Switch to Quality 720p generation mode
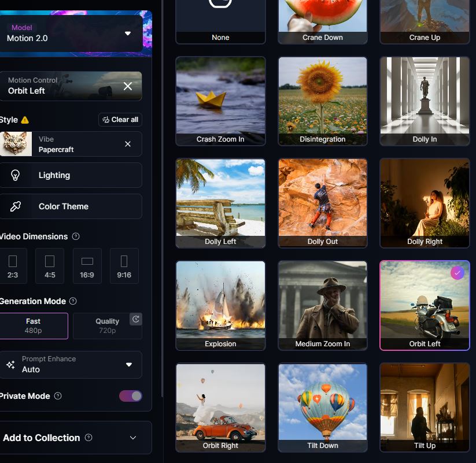The width and height of the screenshot is (476, 463). [x=107, y=325]
